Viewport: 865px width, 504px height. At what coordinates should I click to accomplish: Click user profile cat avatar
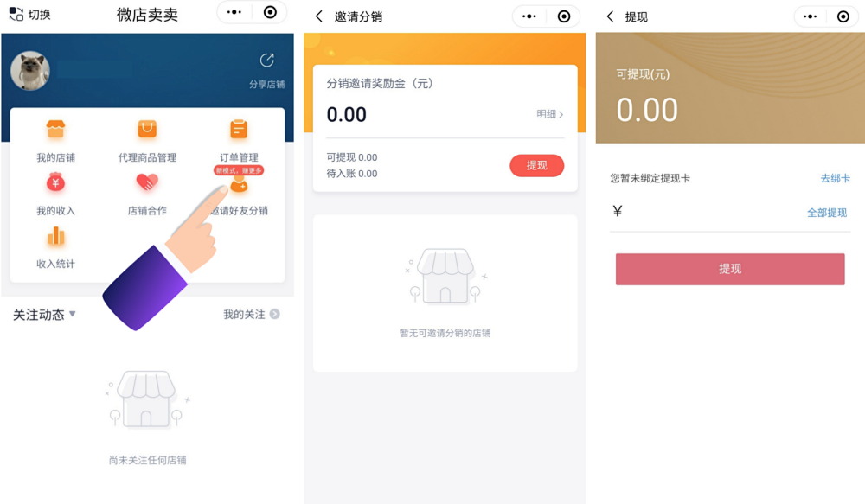pos(30,71)
